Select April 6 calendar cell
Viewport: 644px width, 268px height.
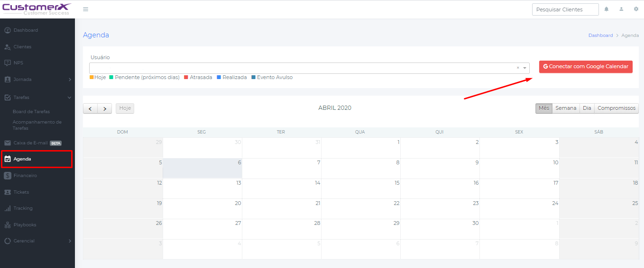pos(202,168)
